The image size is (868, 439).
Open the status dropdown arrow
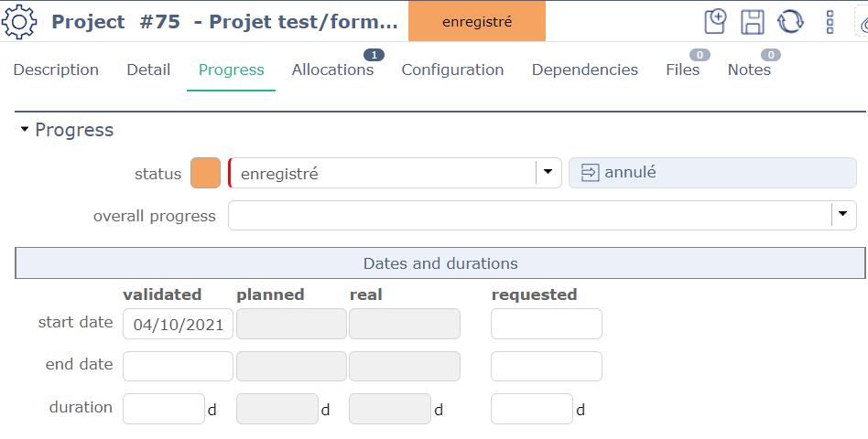click(x=548, y=172)
